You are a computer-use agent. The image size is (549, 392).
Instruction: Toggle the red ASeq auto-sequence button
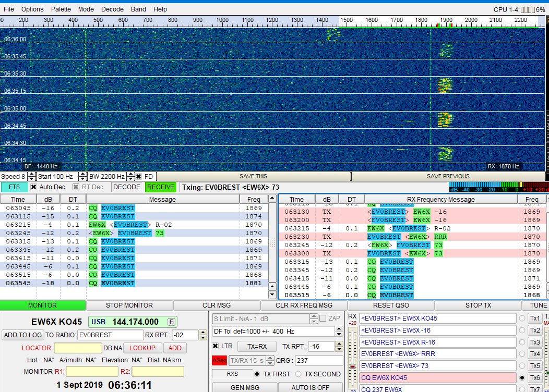(x=219, y=360)
